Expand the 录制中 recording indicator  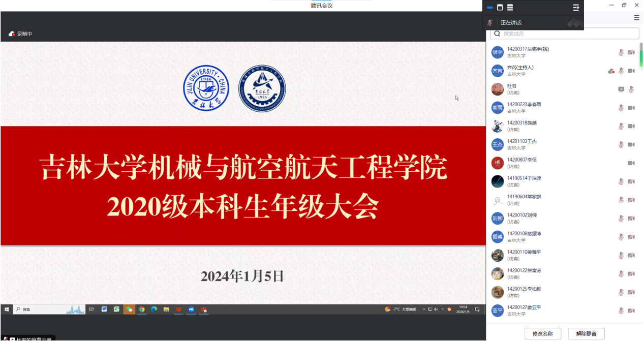click(20, 34)
